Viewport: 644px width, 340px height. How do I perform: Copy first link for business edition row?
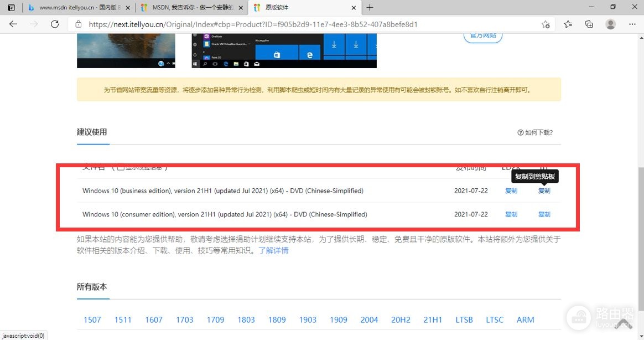[x=511, y=190]
